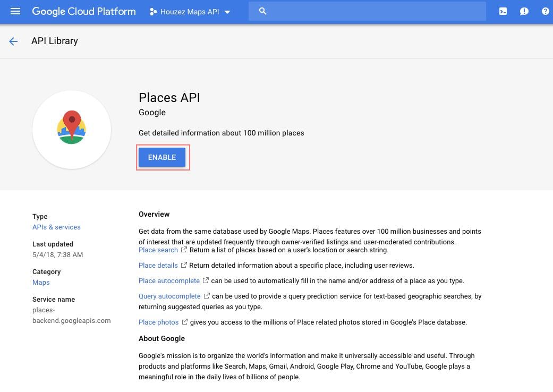This screenshot has width=553, height=392.
Task: Click the Overview heading
Action: (154, 215)
